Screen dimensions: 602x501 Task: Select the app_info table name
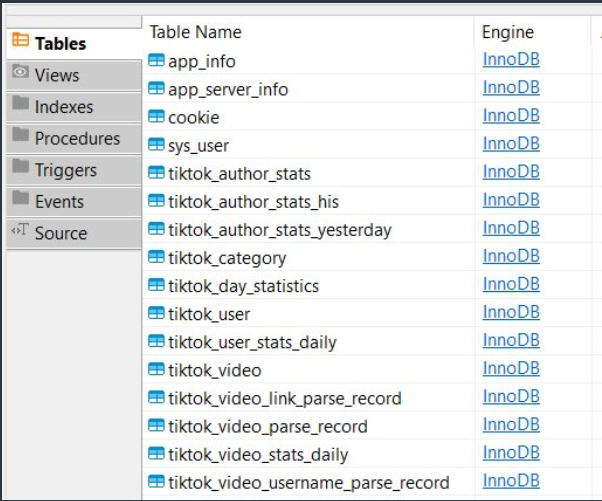click(x=202, y=62)
